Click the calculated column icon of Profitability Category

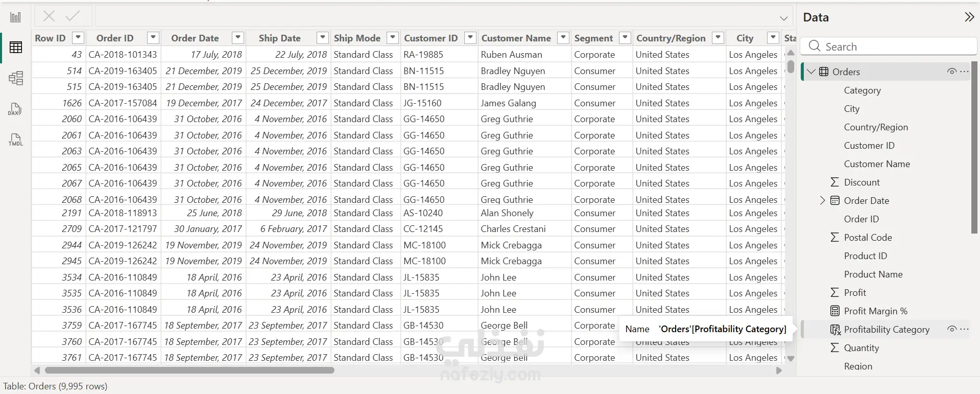[x=835, y=330]
